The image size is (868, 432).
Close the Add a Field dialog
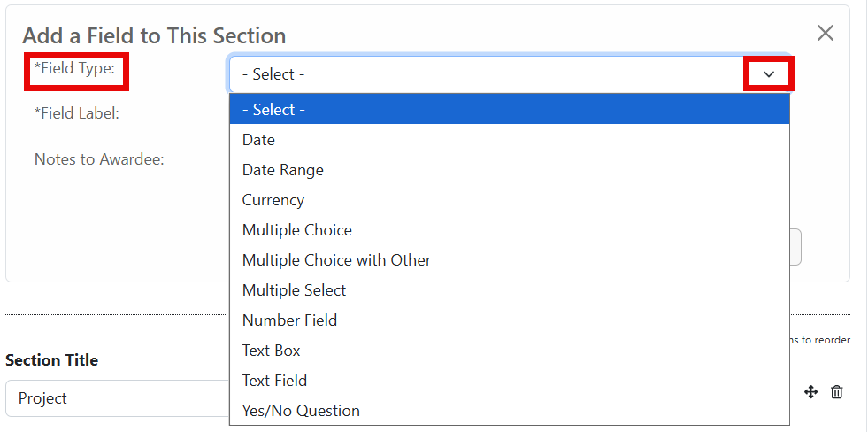[825, 34]
